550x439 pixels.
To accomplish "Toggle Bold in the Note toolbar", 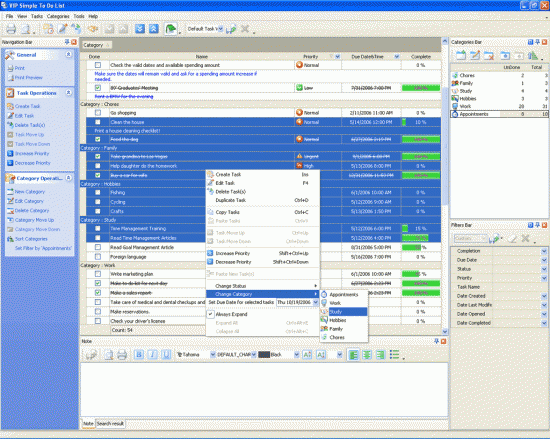I will pos(139,354).
